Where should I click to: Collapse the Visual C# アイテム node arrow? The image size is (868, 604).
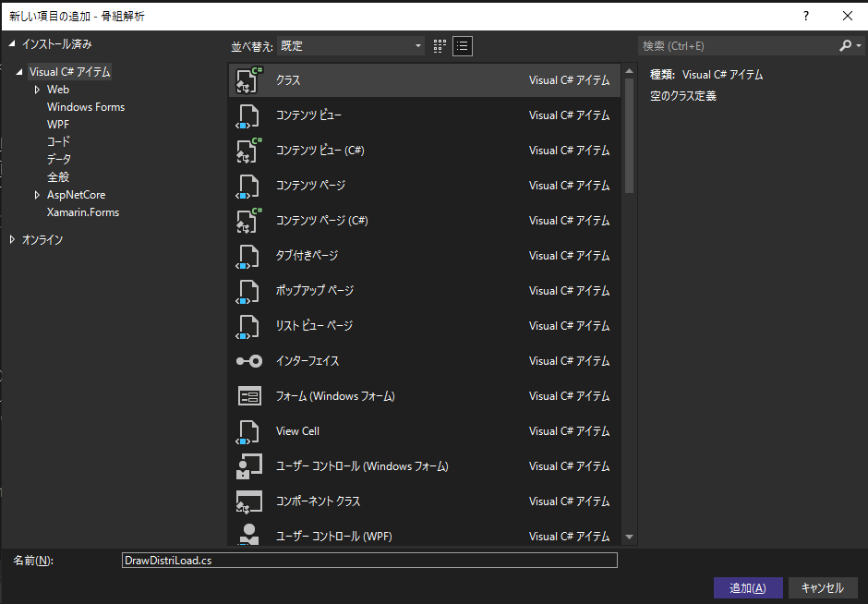pos(19,72)
